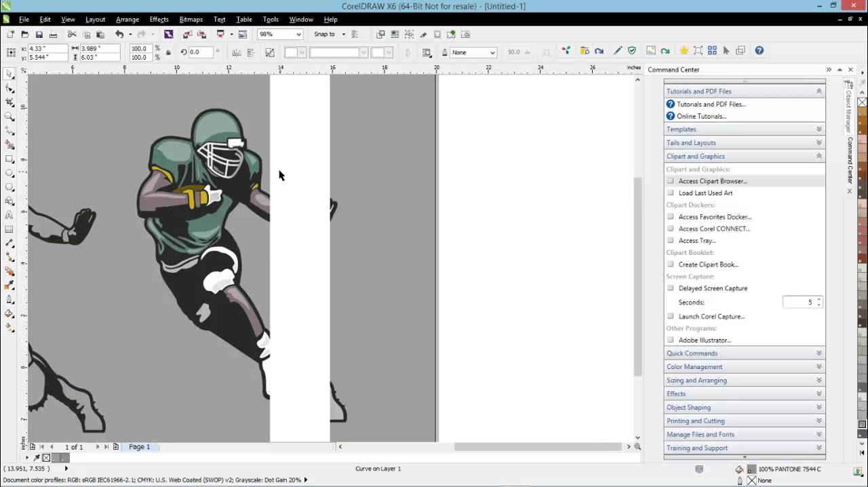
Task: Click the green shield icon in toolbar
Action: (632, 51)
